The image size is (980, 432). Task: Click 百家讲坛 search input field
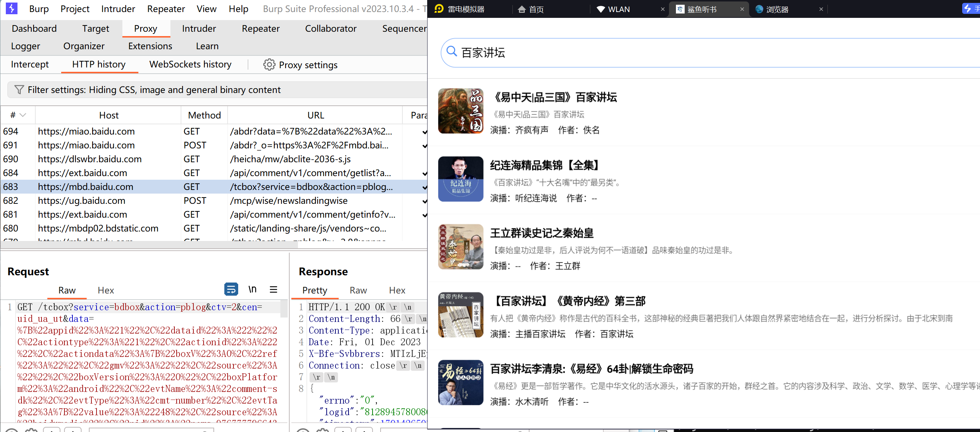point(711,52)
